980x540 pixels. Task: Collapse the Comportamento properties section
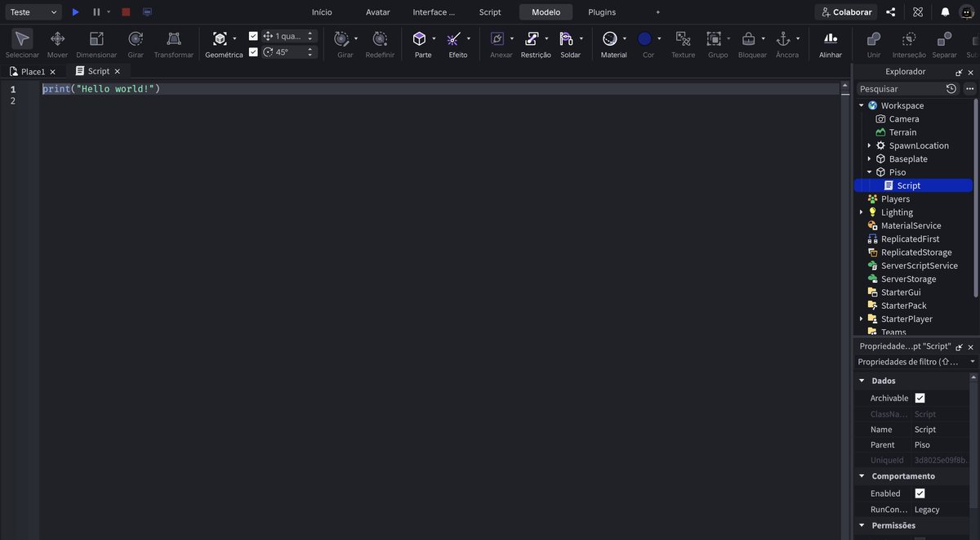tap(862, 476)
